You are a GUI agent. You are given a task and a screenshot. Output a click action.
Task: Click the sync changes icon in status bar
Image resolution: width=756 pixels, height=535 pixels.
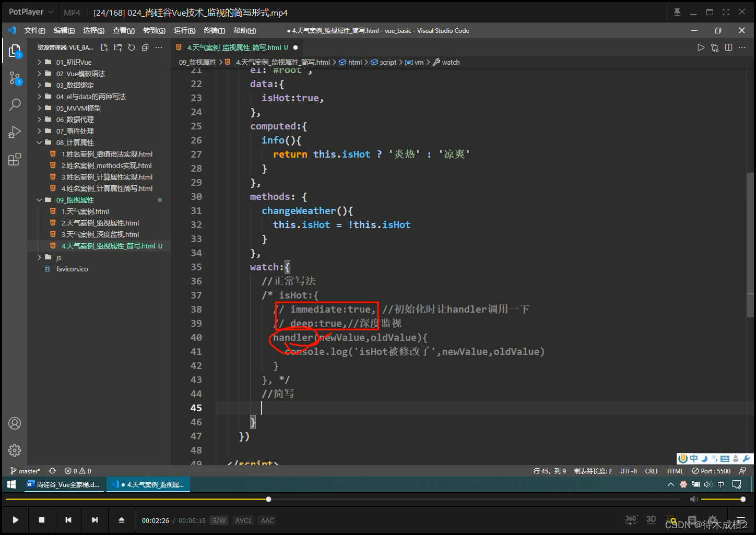pyautogui.click(x=52, y=471)
